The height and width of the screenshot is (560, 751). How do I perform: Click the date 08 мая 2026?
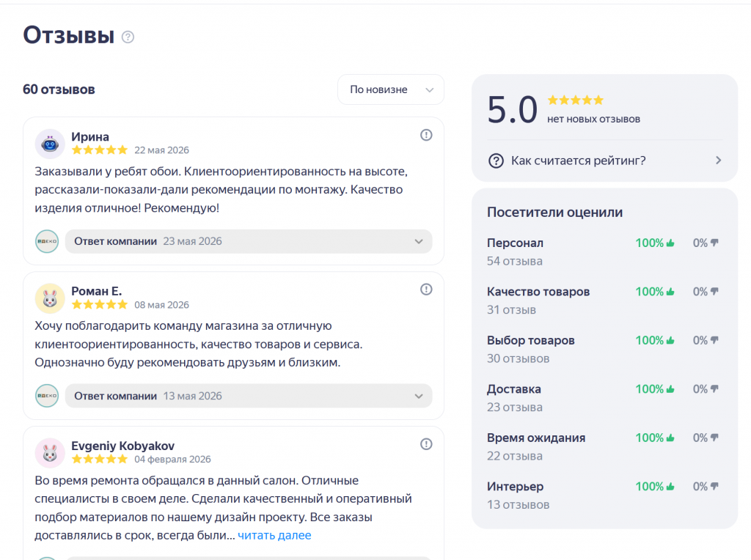pos(162,305)
